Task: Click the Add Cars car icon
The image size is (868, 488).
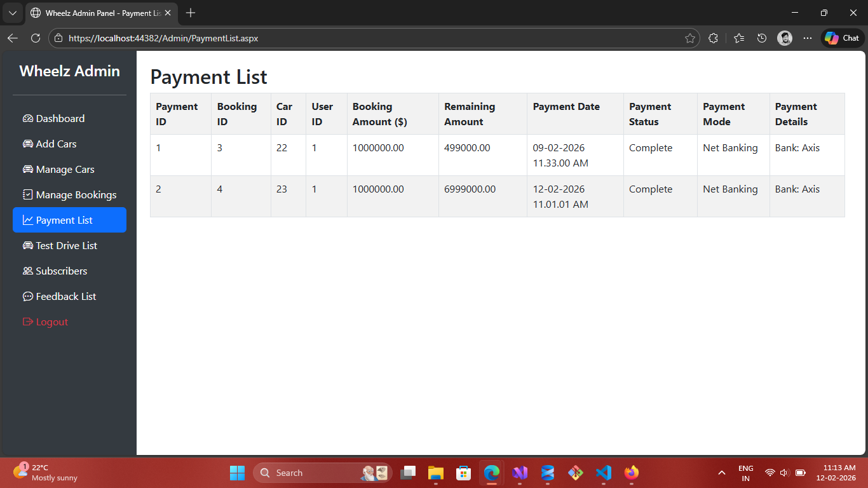Action: tap(28, 144)
